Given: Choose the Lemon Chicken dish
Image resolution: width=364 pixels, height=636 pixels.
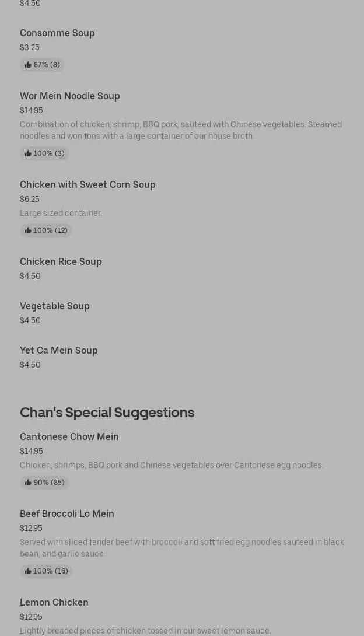Looking at the screenshot, I should click(54, 603).
